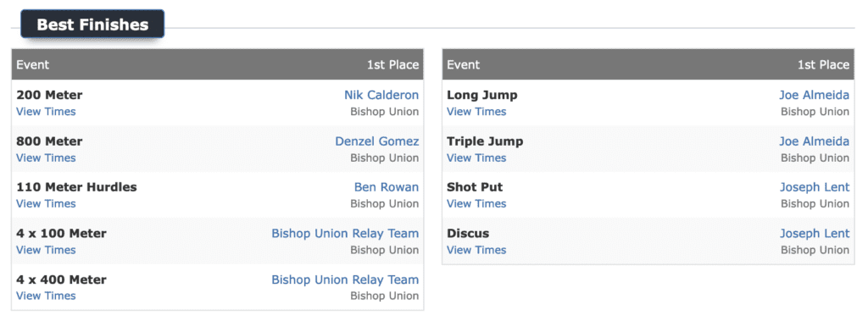
Task: Open View Times for 200 Meter
Action: pyautogui.click(x=46, y=112)
